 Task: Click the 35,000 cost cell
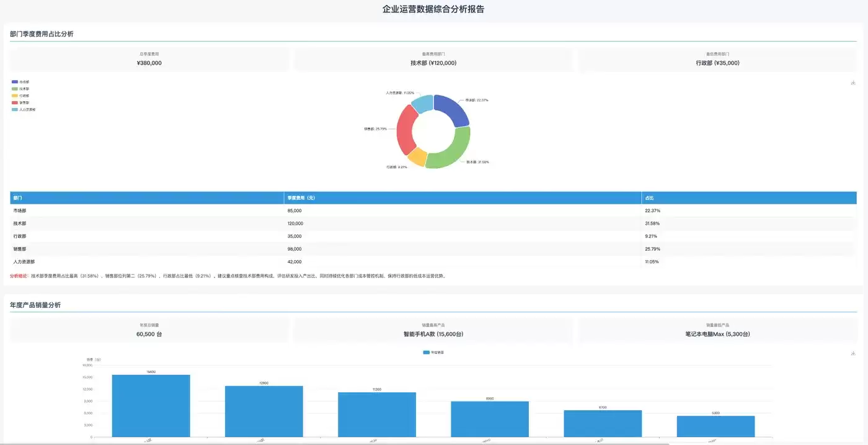click(x=463, y=236)
